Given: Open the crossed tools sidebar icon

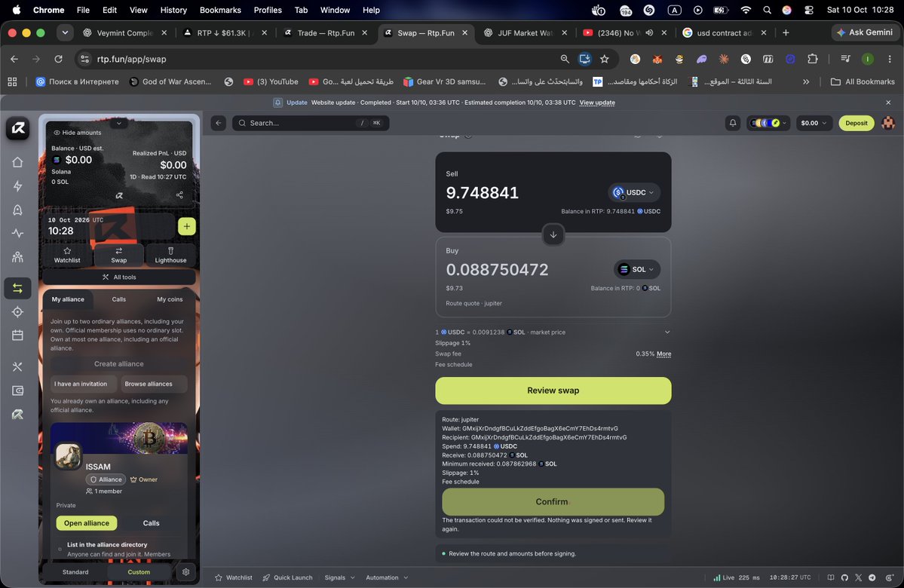Looking at the screenshot, I should [x=17, y=366].
